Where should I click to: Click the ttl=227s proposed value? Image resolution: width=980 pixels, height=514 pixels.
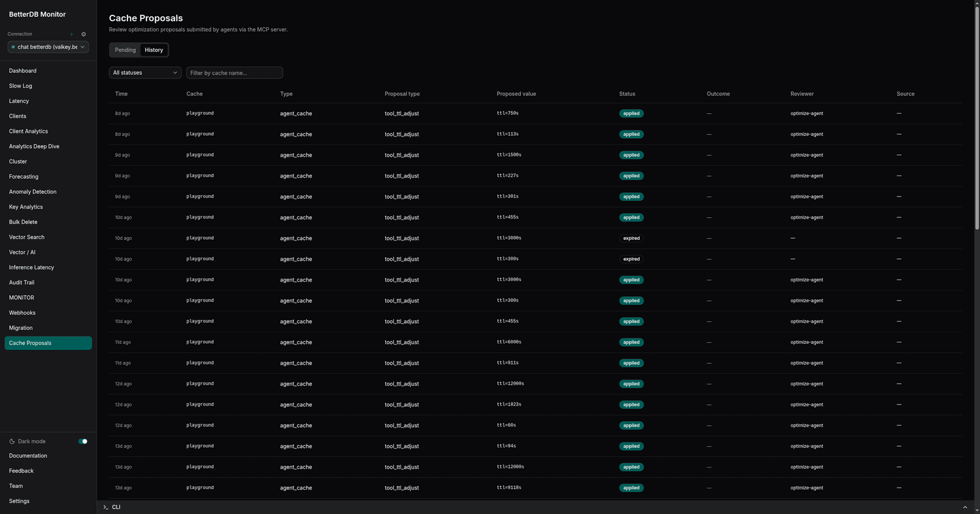(508, 176)
